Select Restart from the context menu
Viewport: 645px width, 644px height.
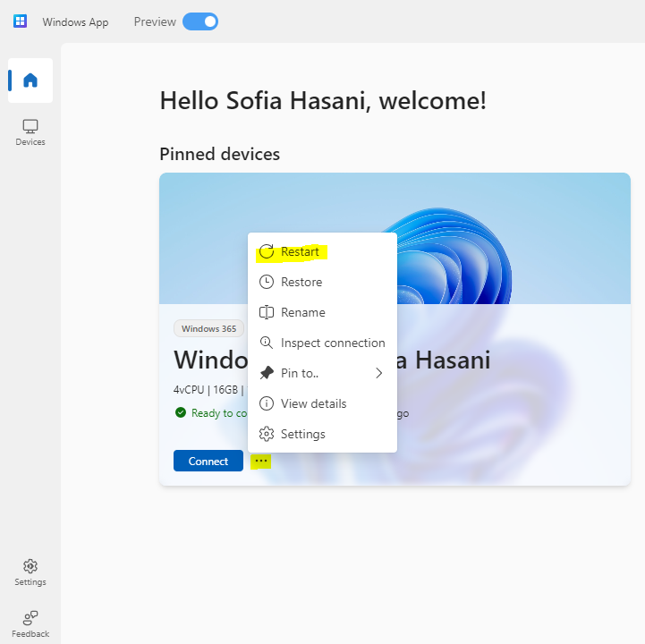pos(322,251)
